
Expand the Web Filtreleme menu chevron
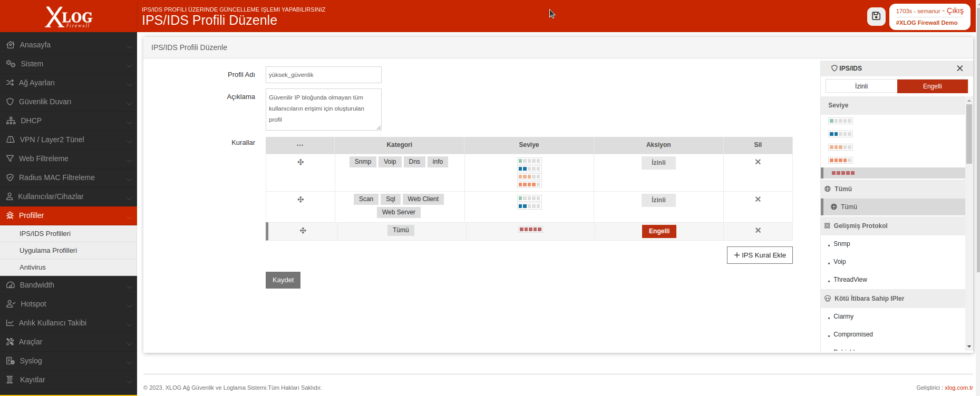(129, 160)
